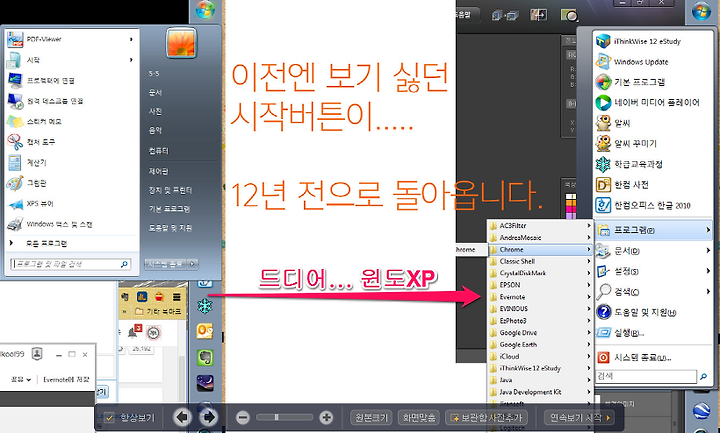This screenshot has width=720, height=433.
Task: Open the 공유 dropdown in Evernote clipper window
Action: (20, 380)
